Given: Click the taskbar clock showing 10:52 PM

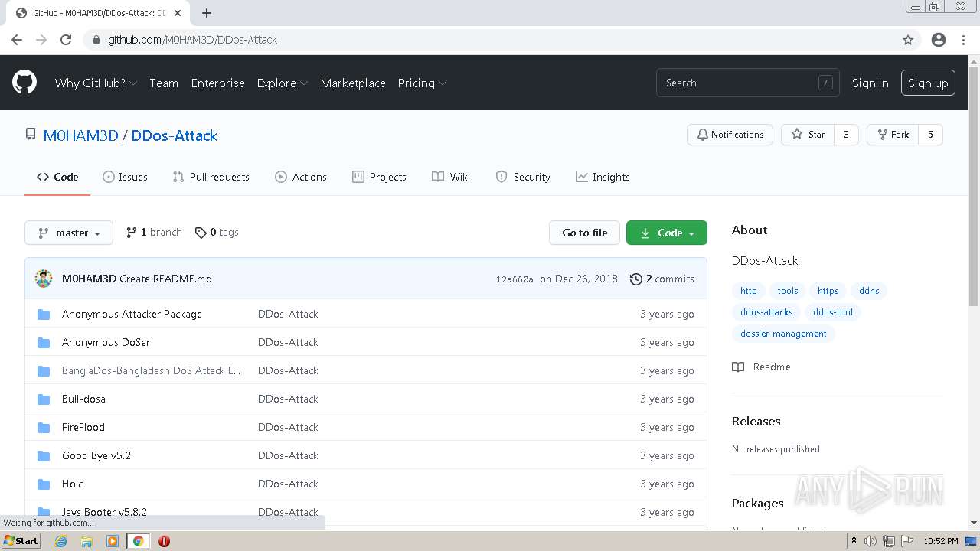Looking at the screenshot, I should click(x=941, y=541).
